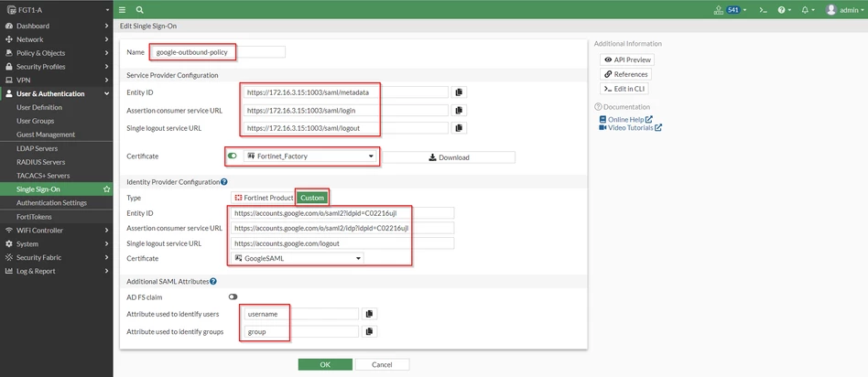The image size is (868, 377).
Task: Click OK to save Single Sign-On
Action: (x=325, y=364)
